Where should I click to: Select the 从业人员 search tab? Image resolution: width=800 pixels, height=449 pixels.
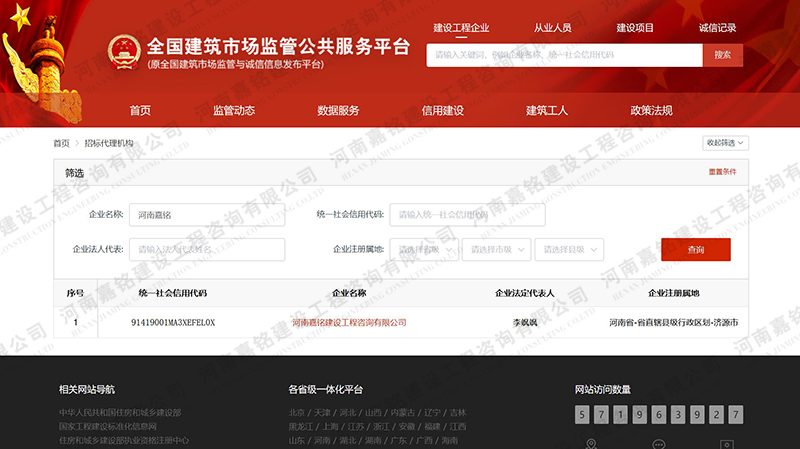pos(553,28)
